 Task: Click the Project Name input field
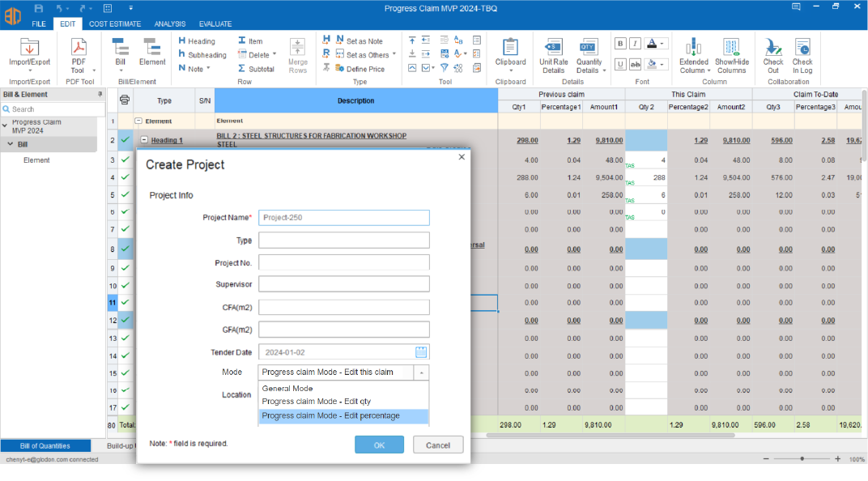tap(343, 217)
